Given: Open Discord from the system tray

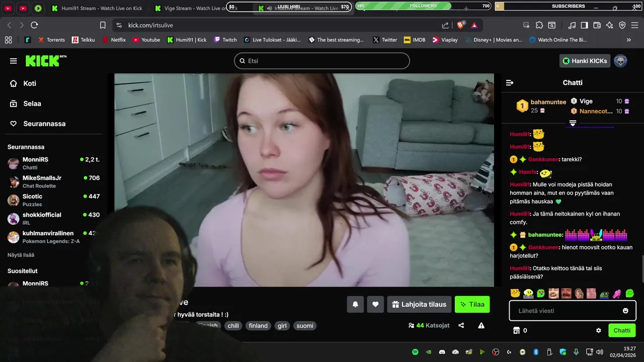Looking at the screenshot, I should pos(442,352).
